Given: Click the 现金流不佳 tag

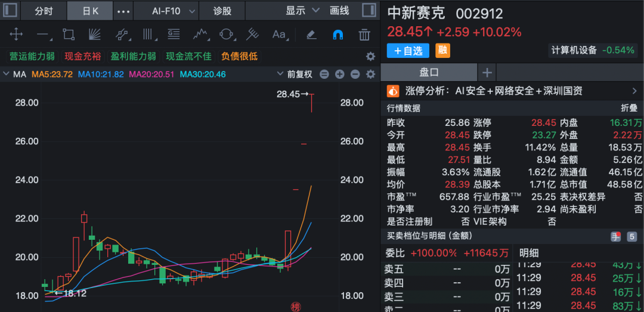Looking at the screenshot, I should pyautogui.click(x=188, y=56).
